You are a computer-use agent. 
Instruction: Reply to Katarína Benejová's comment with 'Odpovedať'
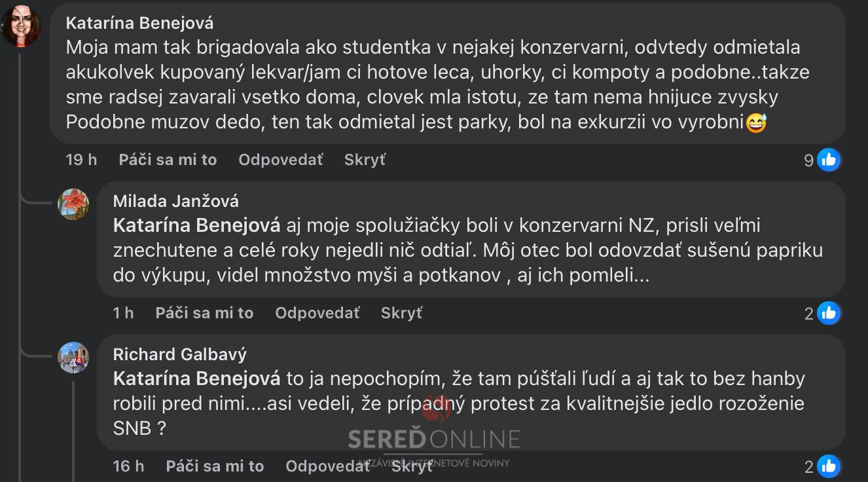click(280, 160)
